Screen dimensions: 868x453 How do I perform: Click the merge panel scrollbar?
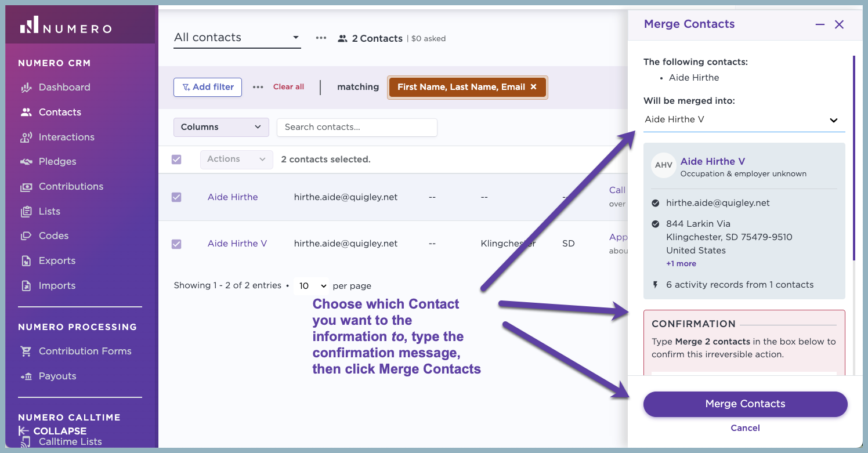[853, 158]
